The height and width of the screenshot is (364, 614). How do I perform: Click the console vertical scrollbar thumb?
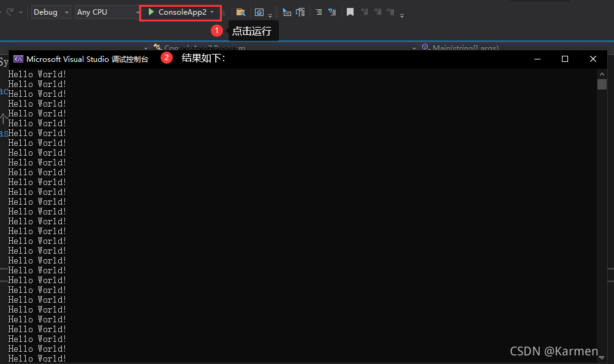(602, 84)
